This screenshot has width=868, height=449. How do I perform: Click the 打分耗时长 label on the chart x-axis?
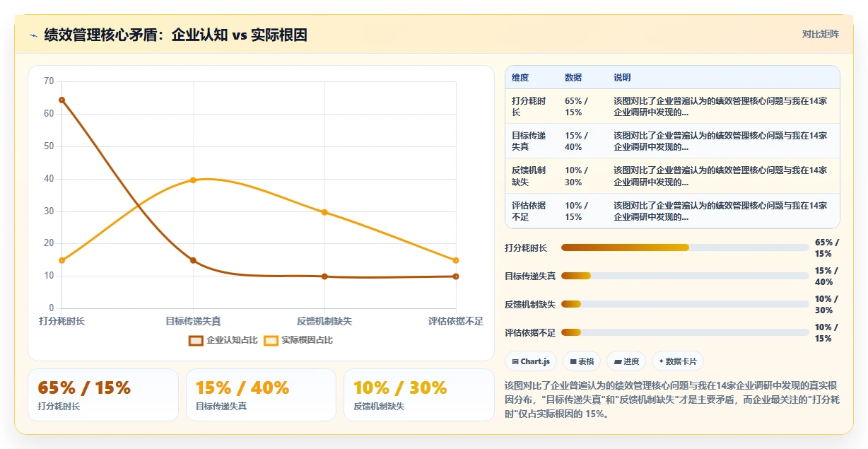point(62,321)
